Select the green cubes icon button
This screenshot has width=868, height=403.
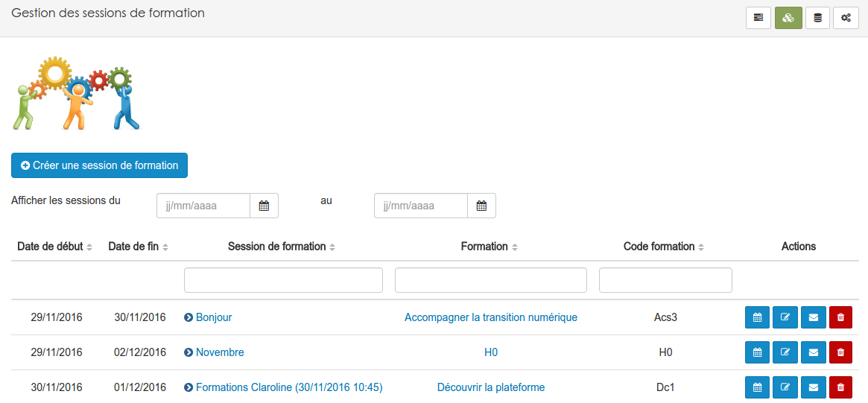point(788,18)
